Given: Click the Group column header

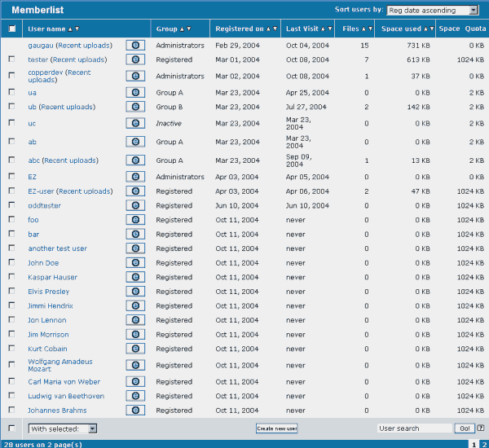Looking at the screenshot, I should tap(166, 29).
